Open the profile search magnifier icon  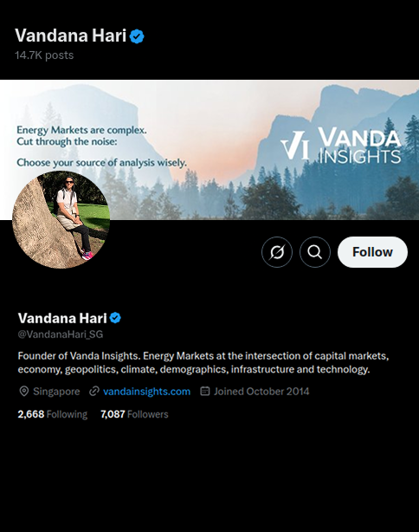pos(315,252)
